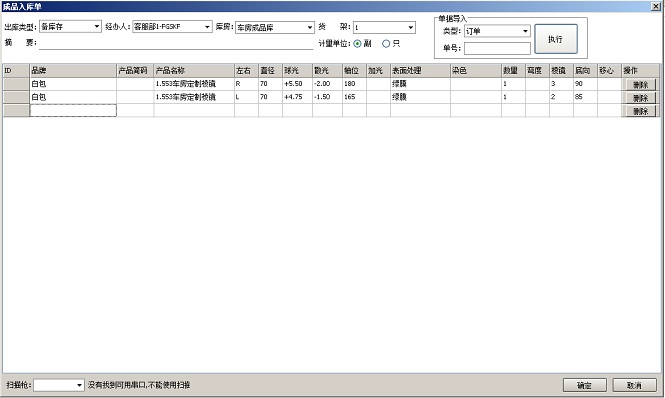Screen dimensions: 665x398
Task: Click the 确定 button
Action: [x=584, y=385]
